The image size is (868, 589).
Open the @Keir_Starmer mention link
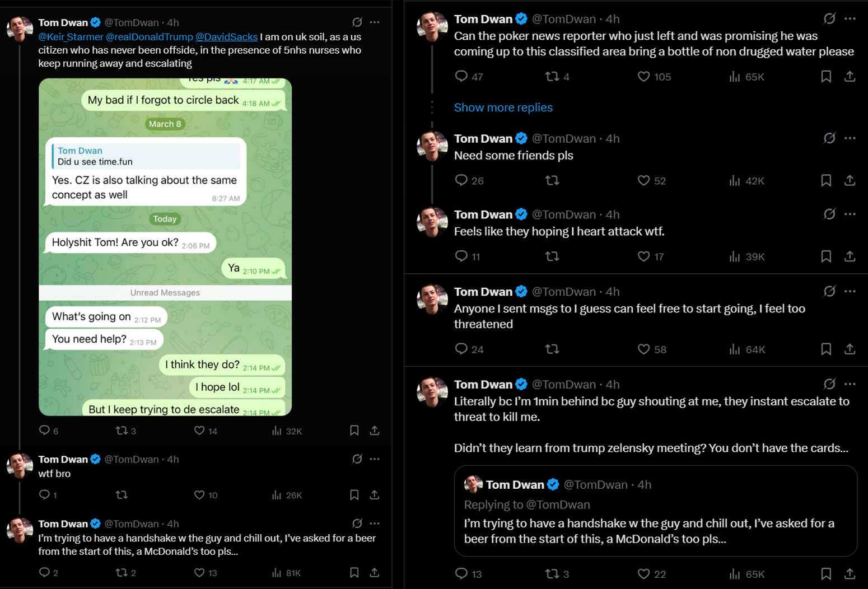tap(71, 37)
